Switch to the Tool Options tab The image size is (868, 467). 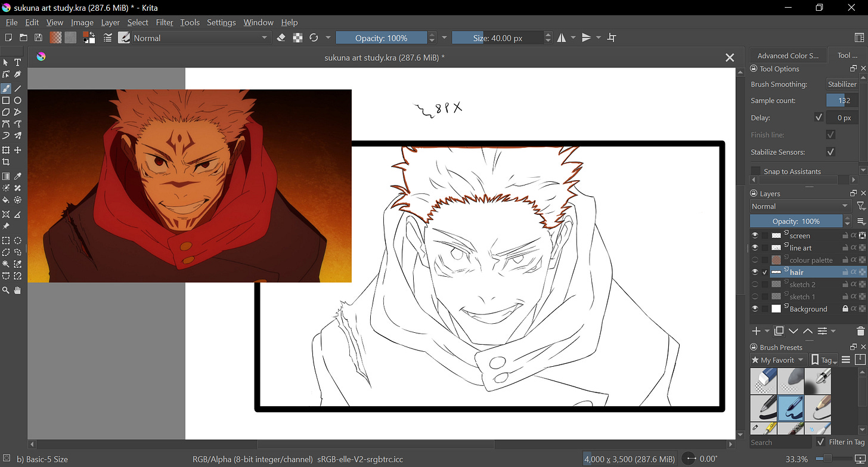(x=847, y=55)
